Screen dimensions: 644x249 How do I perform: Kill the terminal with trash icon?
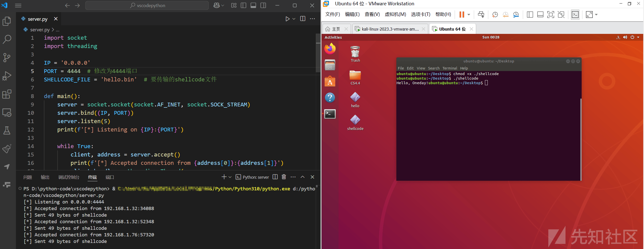coord(284,177)
